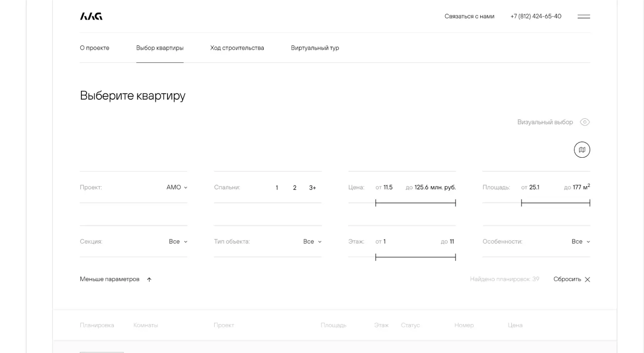Go to the Виртуальный тур tab

click(315, 48)
